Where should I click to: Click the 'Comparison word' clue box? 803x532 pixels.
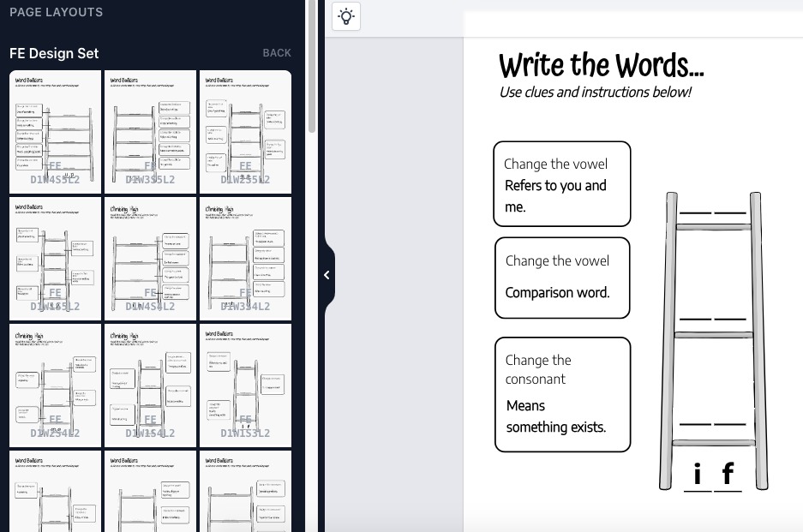562,278
